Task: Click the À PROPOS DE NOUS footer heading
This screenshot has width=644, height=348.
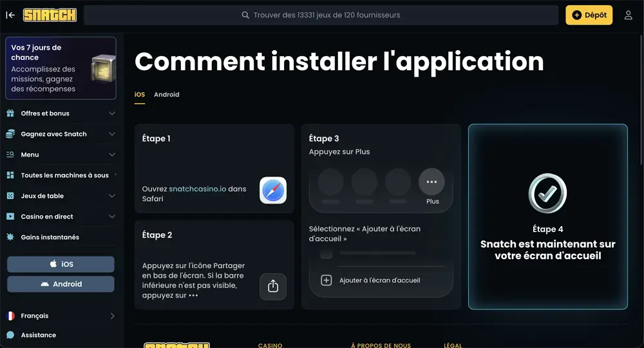Action: click(381, 345)
